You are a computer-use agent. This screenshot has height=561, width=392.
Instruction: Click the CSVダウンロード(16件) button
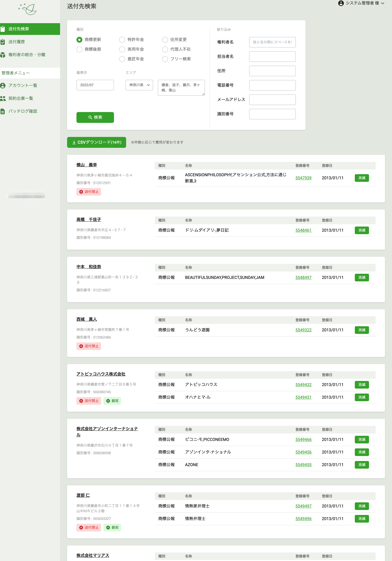click(x=96, y=142)
